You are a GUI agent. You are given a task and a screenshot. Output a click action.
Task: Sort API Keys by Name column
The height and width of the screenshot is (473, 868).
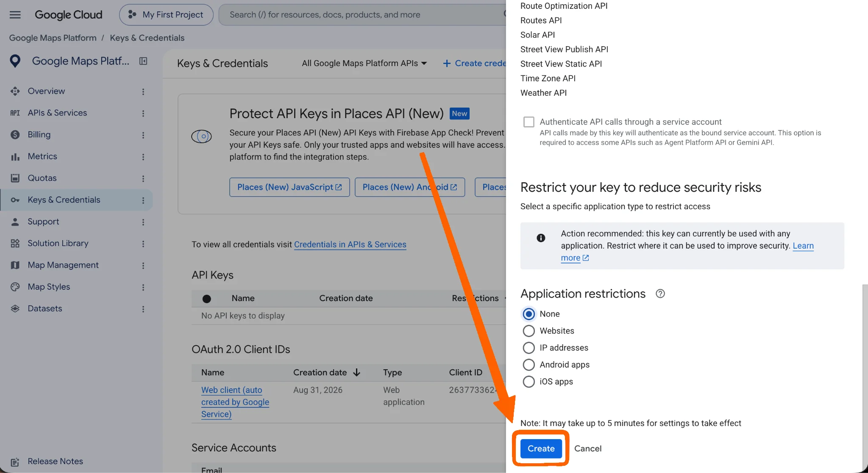tap(243, 298)
